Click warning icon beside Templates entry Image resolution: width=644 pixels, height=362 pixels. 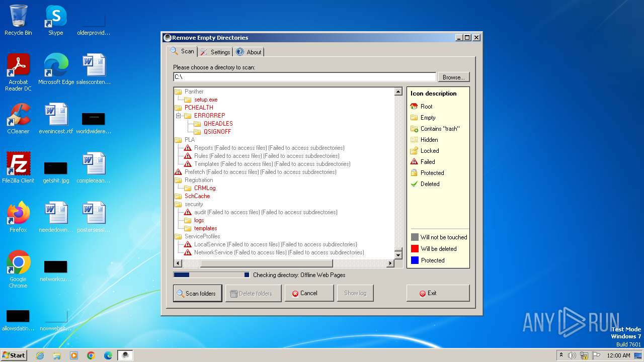188,164
